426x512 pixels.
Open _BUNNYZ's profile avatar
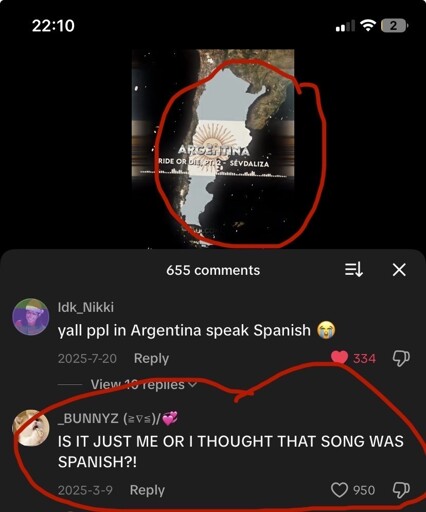coord(31,427)
